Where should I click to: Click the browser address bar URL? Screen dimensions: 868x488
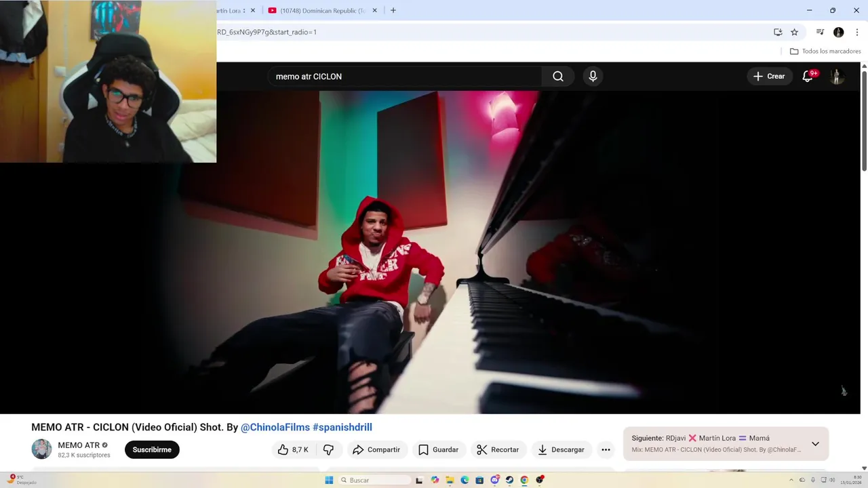267,32
